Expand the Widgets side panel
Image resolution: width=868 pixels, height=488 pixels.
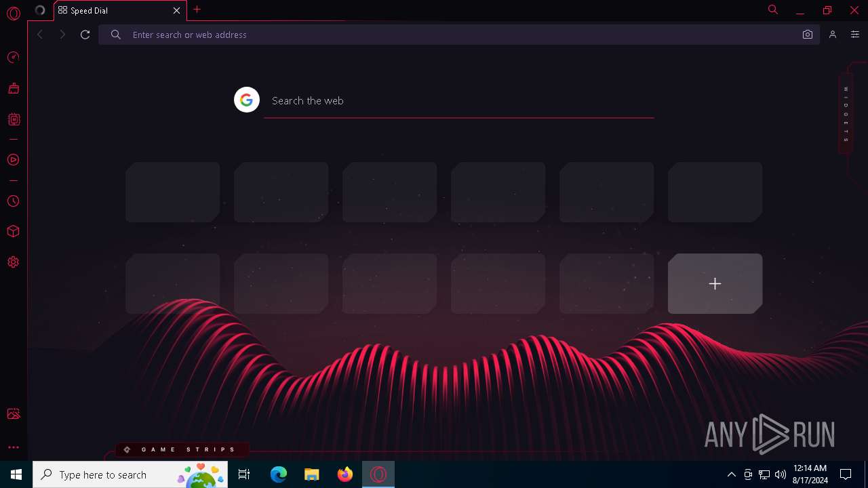point(846,114)
